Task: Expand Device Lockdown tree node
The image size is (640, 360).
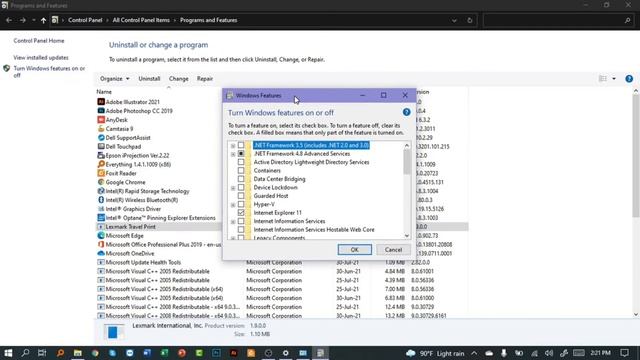Action: 233,188
